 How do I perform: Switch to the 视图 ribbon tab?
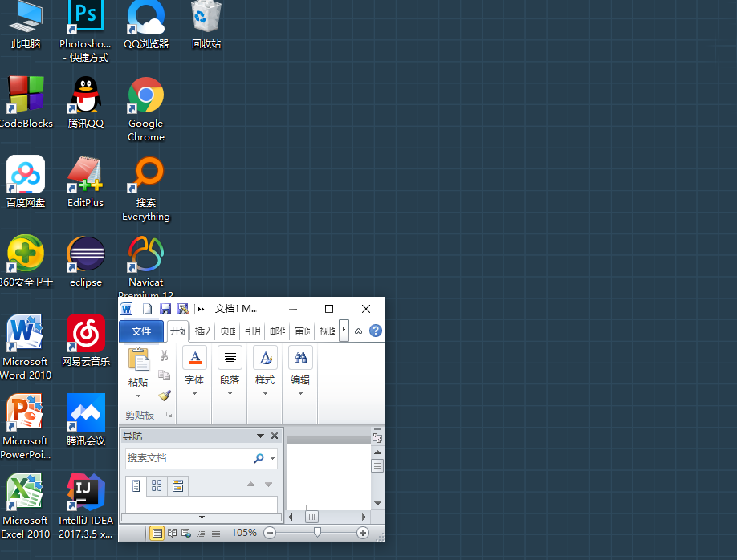pyautogui.click(x=327, y=331)
